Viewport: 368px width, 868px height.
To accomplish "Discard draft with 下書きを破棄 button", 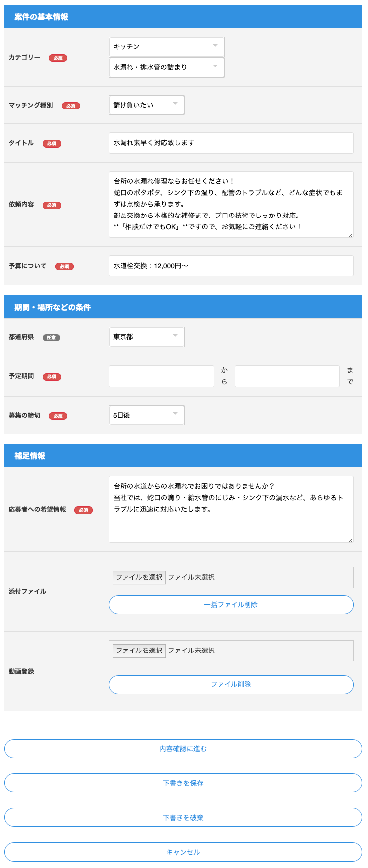I will pos(183,817).
